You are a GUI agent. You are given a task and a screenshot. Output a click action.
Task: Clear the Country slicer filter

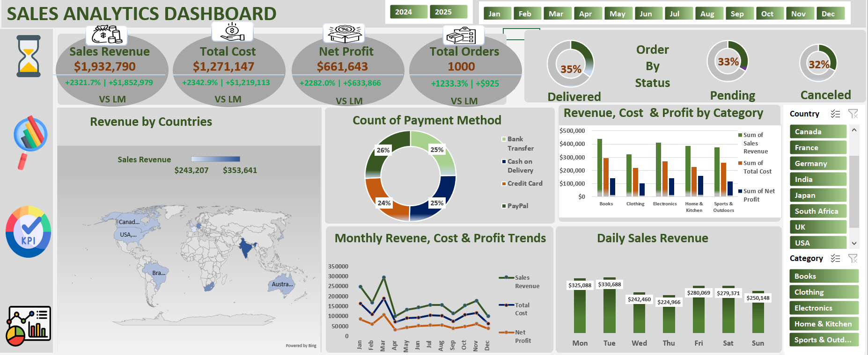(853, 114)
